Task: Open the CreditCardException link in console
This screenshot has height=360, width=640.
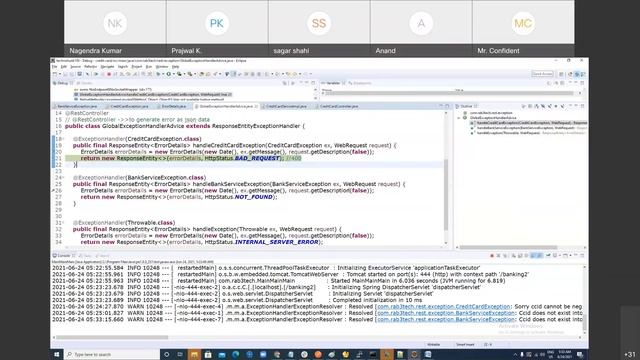Action: point(443,307)
